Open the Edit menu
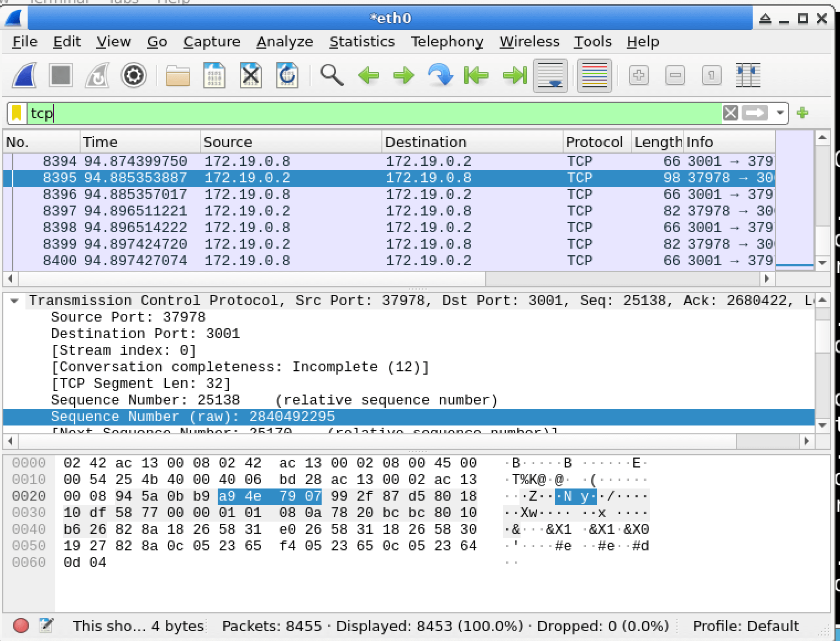The height and width of the screenshot is (641, 840). click(67, 42)
